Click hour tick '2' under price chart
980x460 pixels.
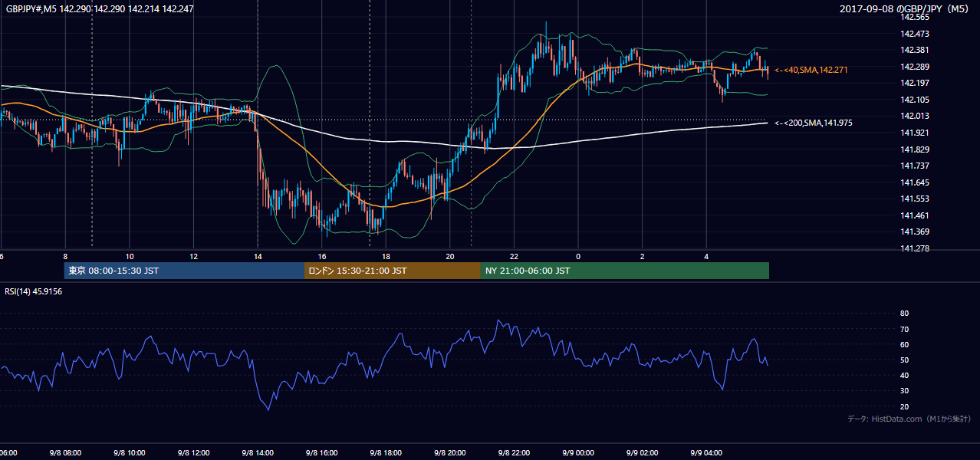[642, 257]
